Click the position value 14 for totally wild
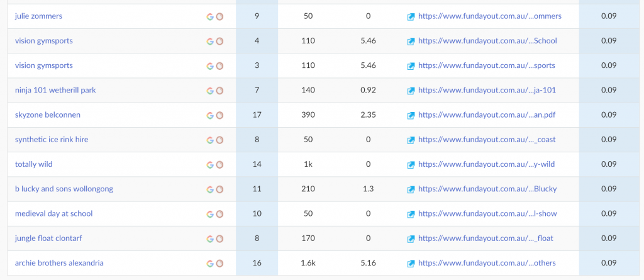The width and height of the screenshot is (644, 280). [257, 164]
